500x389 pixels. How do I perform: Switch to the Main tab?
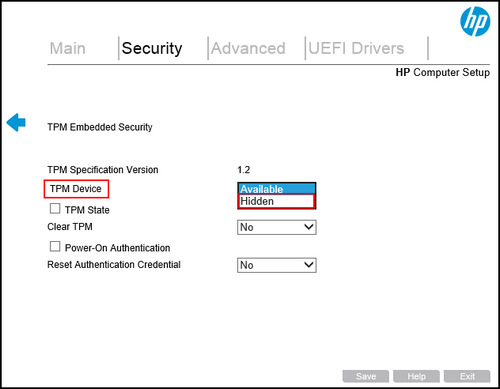click(x=68, y=48)
